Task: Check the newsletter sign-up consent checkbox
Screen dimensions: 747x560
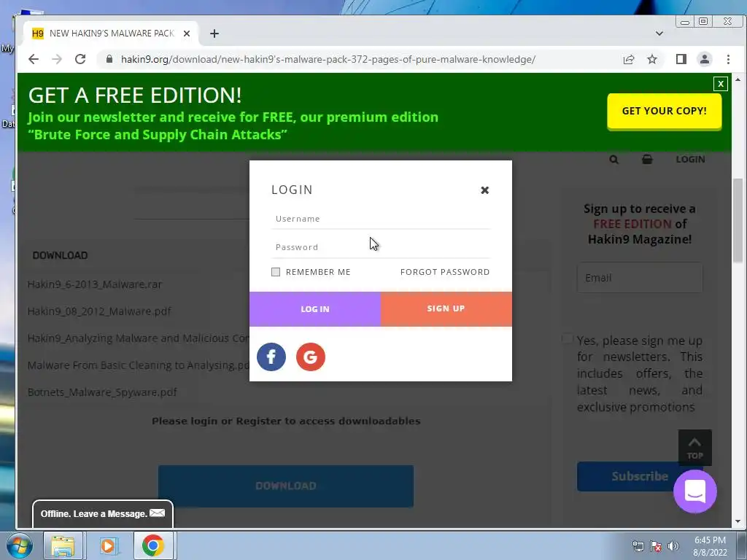Action: 567,339
